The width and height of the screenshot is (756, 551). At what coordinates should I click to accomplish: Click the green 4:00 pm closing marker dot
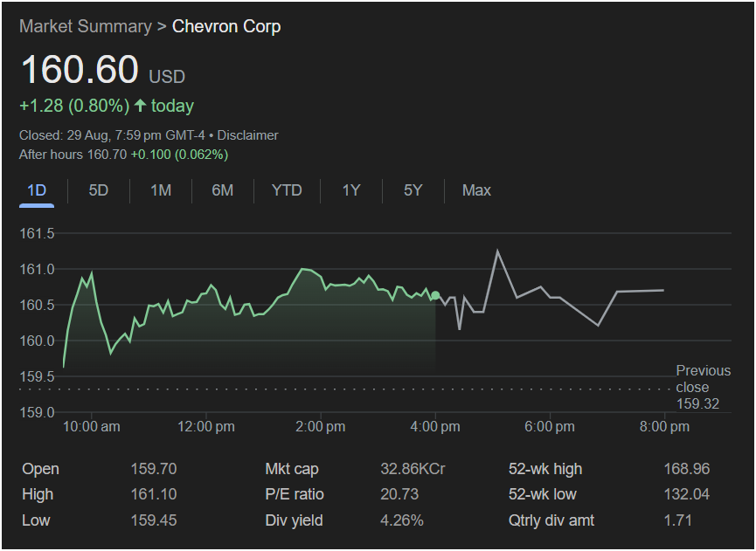[436, 296]
